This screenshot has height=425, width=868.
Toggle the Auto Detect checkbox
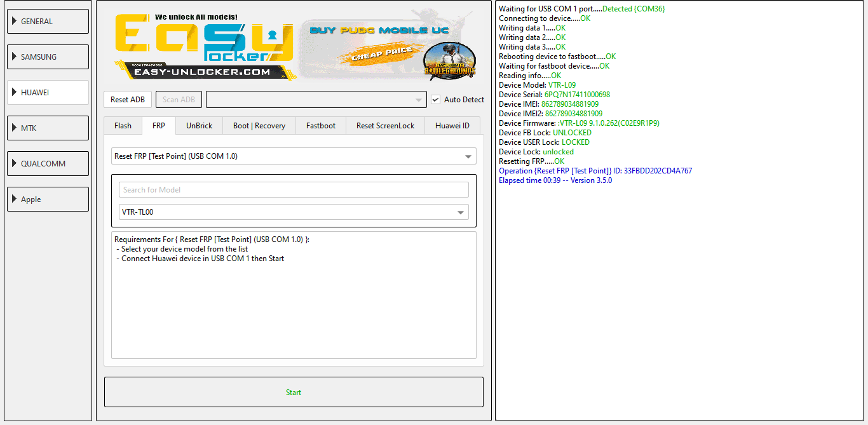tap(435, 100)
